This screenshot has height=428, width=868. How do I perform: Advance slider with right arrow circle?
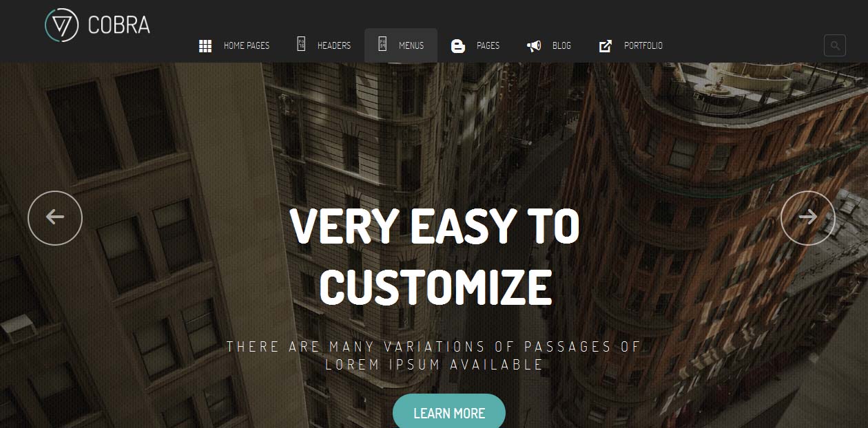[808, 217]
